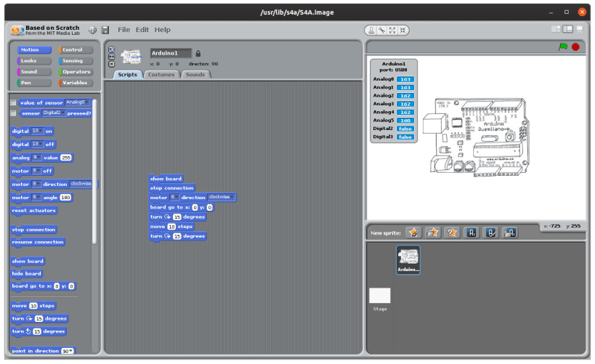Select the Motion block category
The height and width of the screenshot is (364, 595).
click(34, 49)
